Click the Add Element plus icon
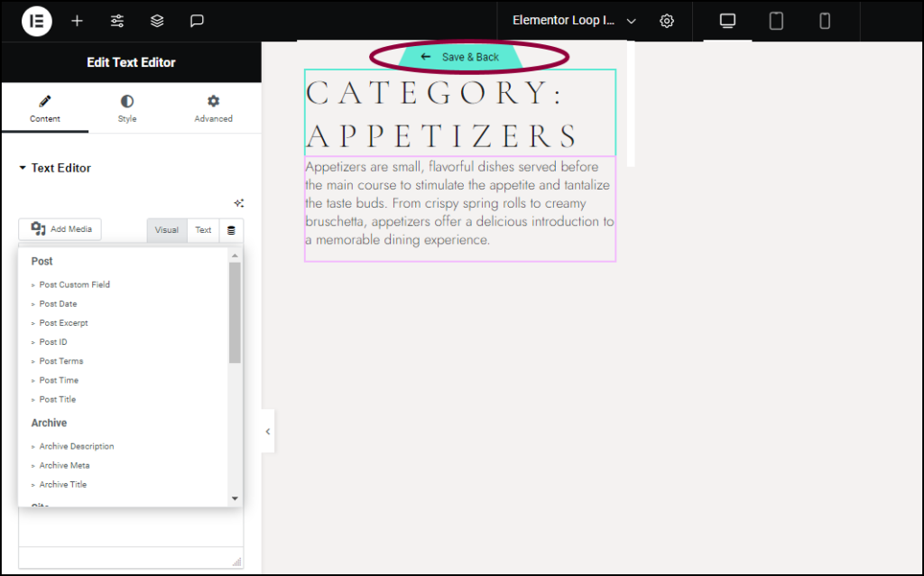This screenshot has width=924, height=576. pyautogui.click(x=77, y=21)
